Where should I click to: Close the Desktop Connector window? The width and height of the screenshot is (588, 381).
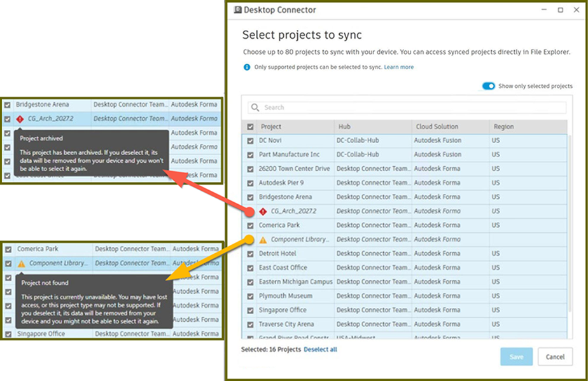coord(577,10)
